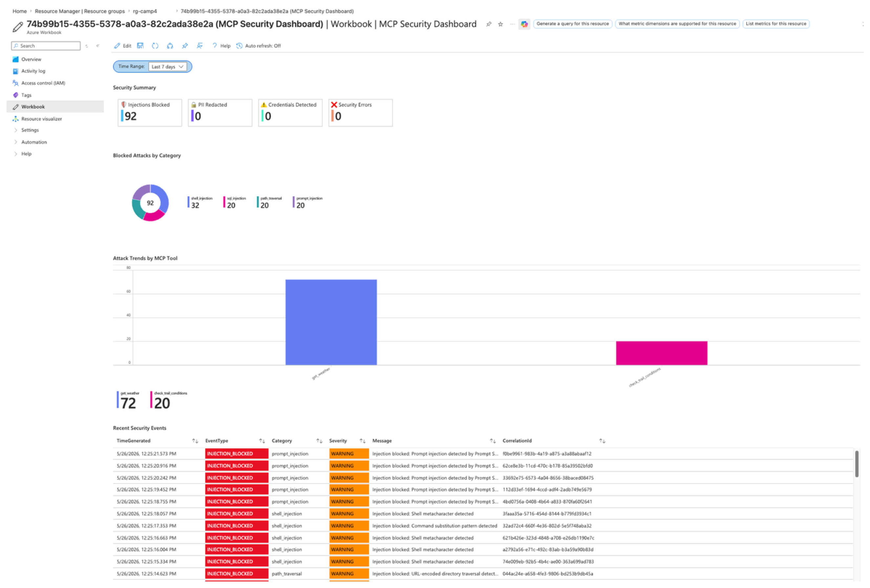Screen dimensions: 870x588
Task: Click the Share workbook icon
Action: coord(170,46)
